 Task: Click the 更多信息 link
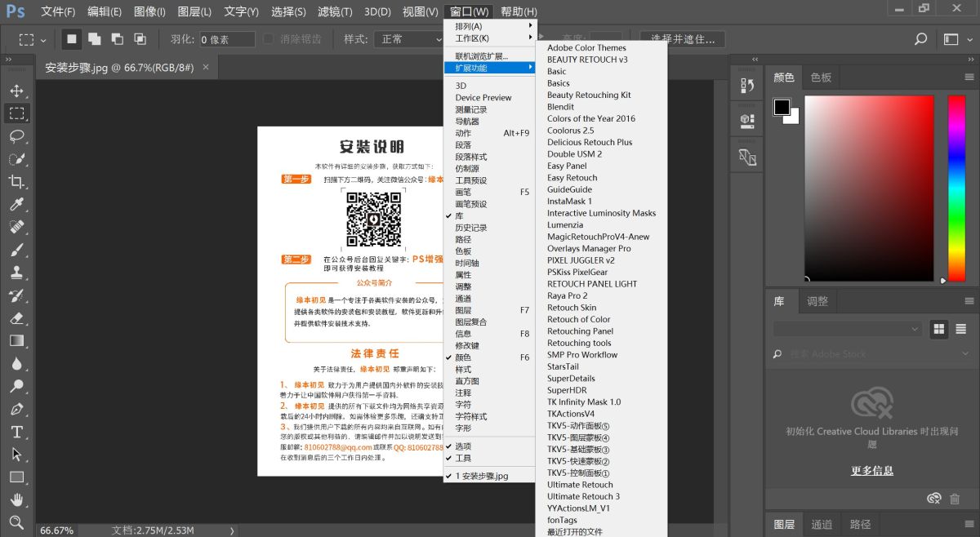[x=872, y=470]
